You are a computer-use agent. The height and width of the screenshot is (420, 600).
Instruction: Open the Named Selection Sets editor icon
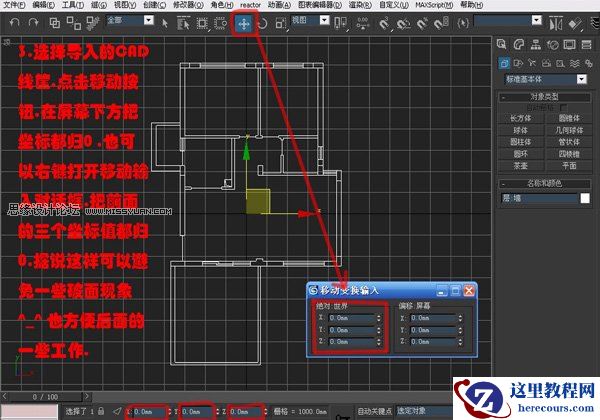(463, 23)
